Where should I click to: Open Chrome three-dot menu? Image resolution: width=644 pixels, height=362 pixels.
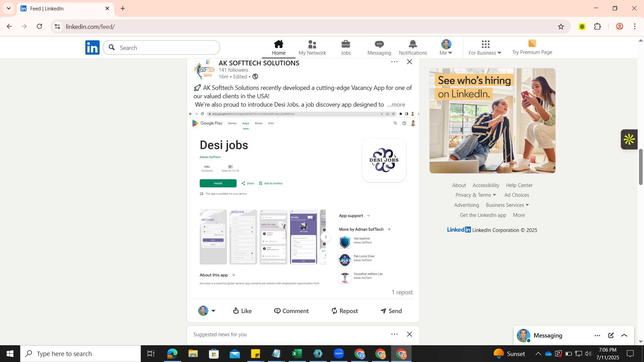pos(635,26)
